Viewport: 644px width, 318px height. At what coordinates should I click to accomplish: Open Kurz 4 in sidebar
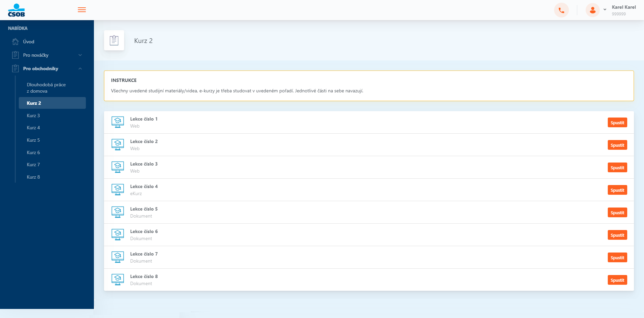pyautogui.click(x=33, y=128)
